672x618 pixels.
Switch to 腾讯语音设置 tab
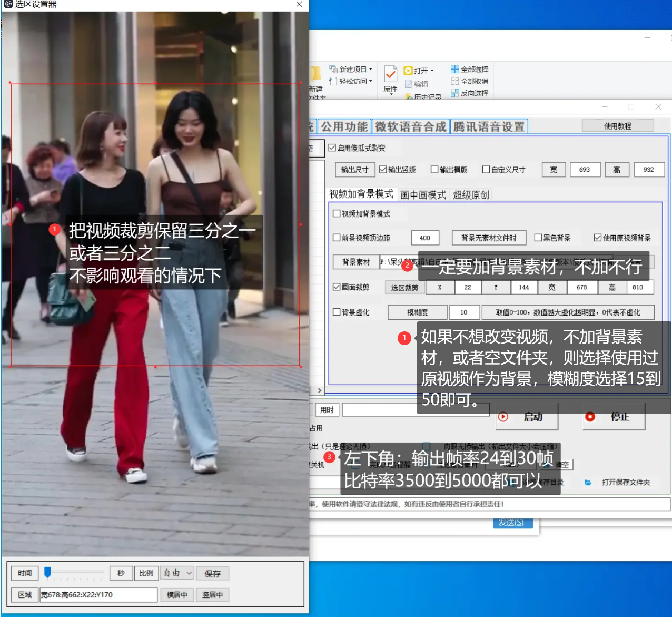click(x=489, y=127)
